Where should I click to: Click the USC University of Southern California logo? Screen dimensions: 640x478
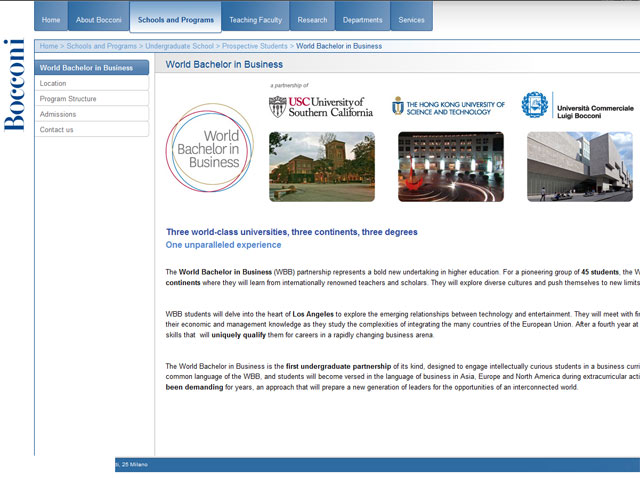tap(321, 107)
